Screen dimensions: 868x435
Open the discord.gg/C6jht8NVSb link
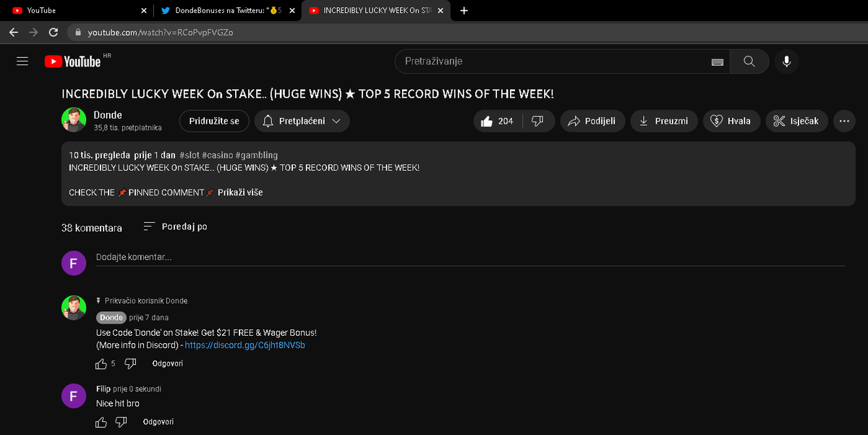pos(244,345)
